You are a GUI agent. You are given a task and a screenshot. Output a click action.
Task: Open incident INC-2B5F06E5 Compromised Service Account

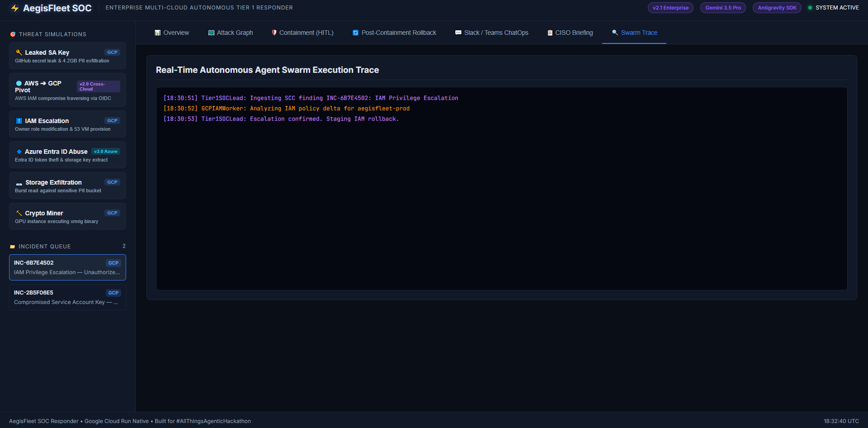coord(67,297)
